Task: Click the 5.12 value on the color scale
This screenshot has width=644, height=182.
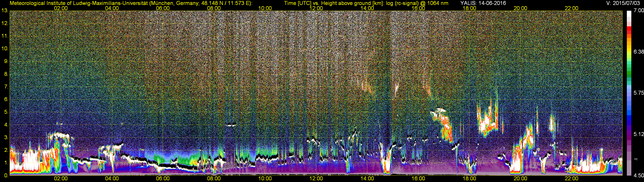Action: pos(638,134)
